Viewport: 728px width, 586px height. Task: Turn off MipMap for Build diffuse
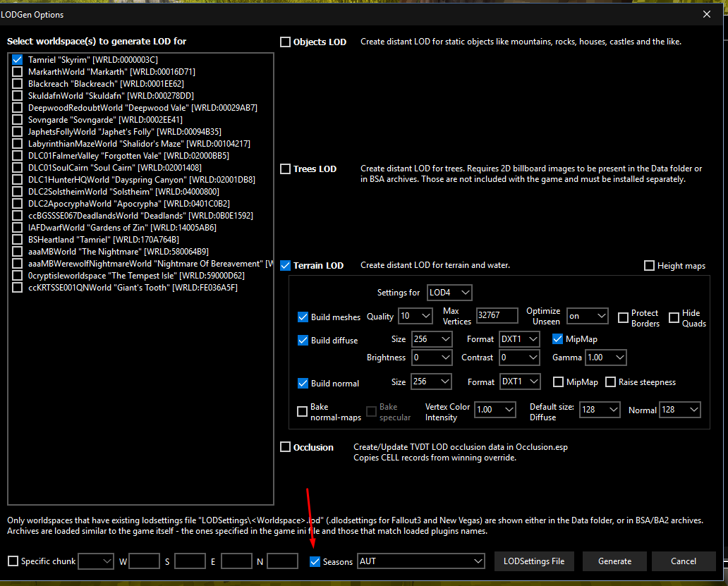click(557, 339)
